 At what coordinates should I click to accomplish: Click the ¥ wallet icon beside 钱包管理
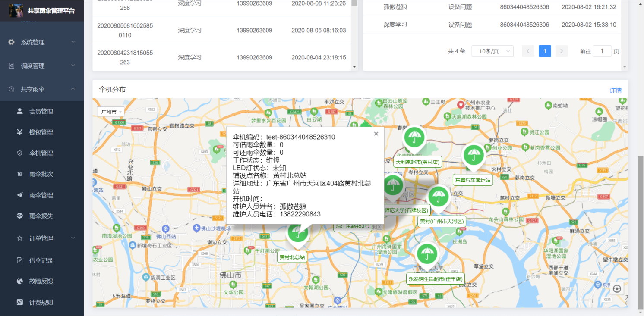click(x=19, y=132)
